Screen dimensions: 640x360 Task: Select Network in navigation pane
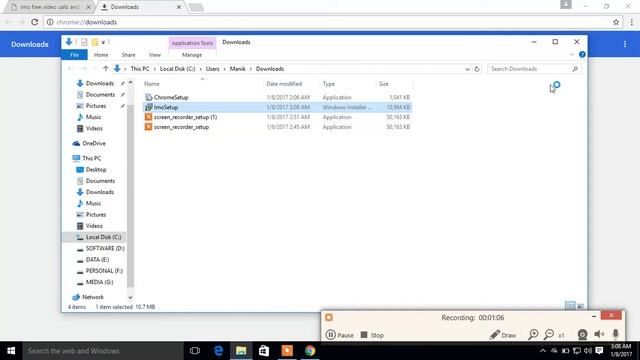click(93, 297)
